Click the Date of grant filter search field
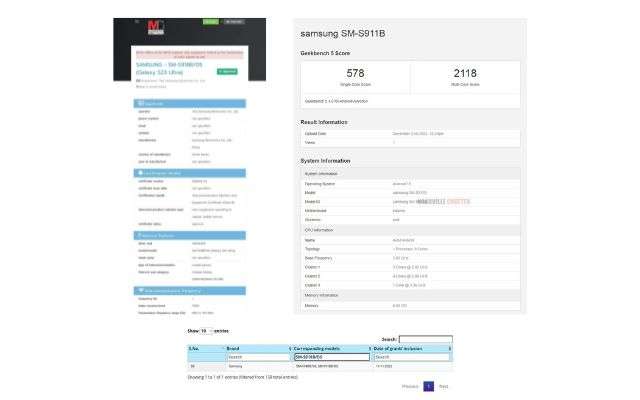This screenshot has height=400, width=640. point(412,357)
